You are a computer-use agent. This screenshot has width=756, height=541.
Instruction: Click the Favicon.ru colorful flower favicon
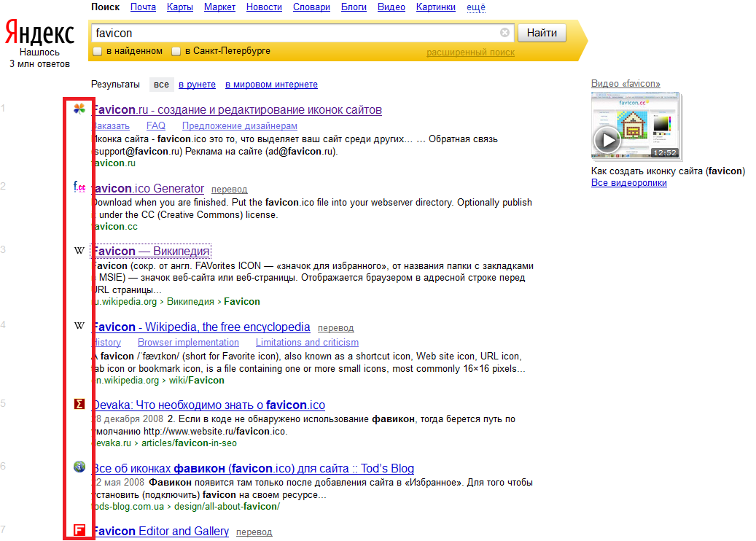79,109
